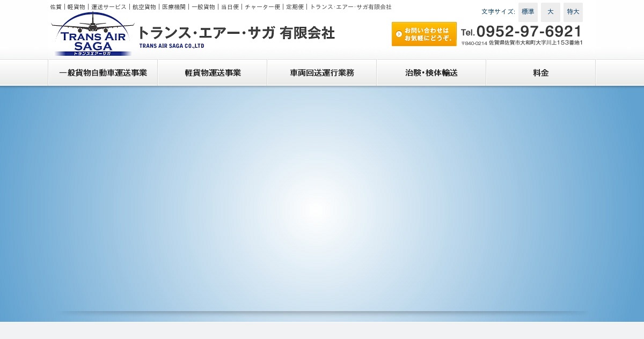Click the arrow icon on the contact button
This screenshot has height=339, width=644.
[400, 33]
